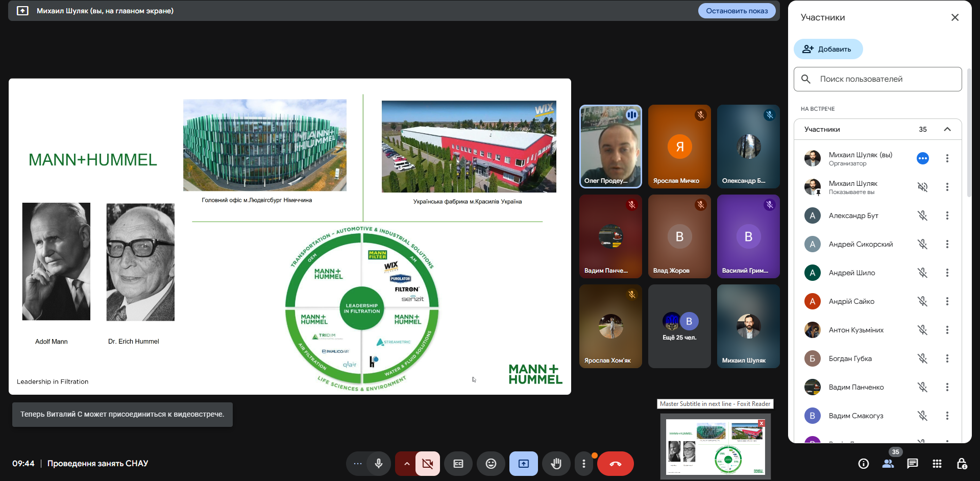This screenshot has width=980, height=481.
Task: Select Вадим Панче participant tile
Action: (x=610, y=236)
